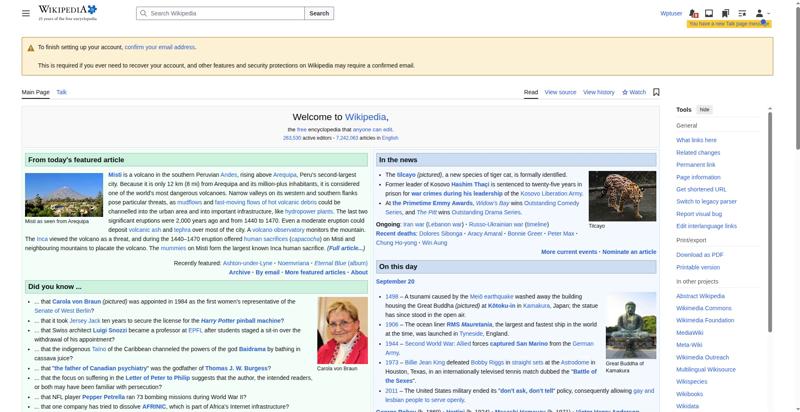Hide the Tools sidebar
The height and width of the screenshot is (412, 800).
(x=705, y=110)
